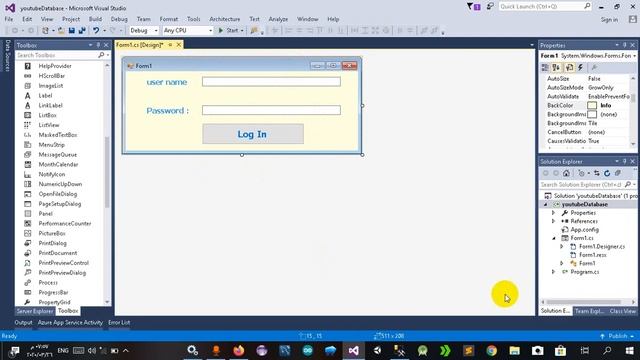Open Firefox from the taskbar

[239, 350]
